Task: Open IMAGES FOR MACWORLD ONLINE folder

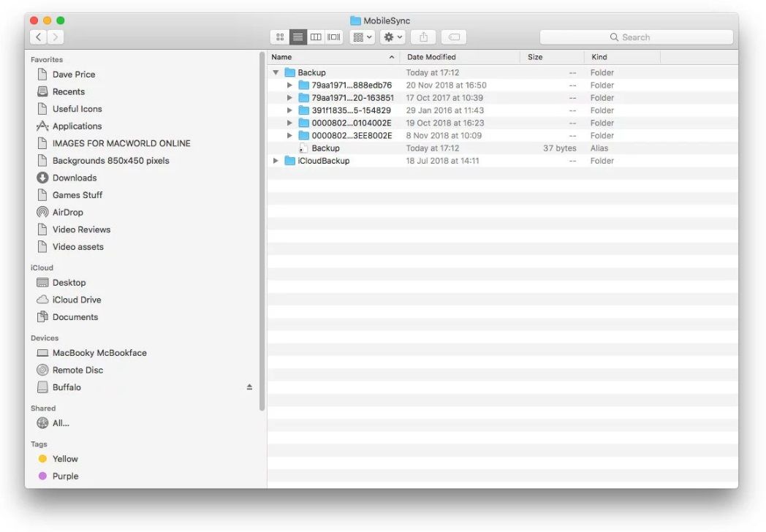Action: (x=121, y=143)
